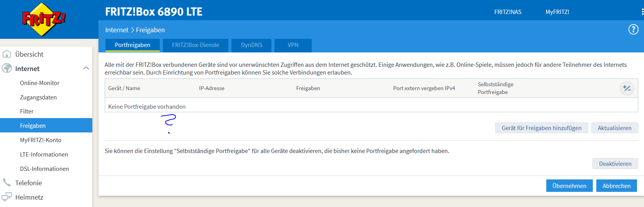644x207 pixels.
Task: Click the Internet globe icon
Action: click(x=7, y=68)
